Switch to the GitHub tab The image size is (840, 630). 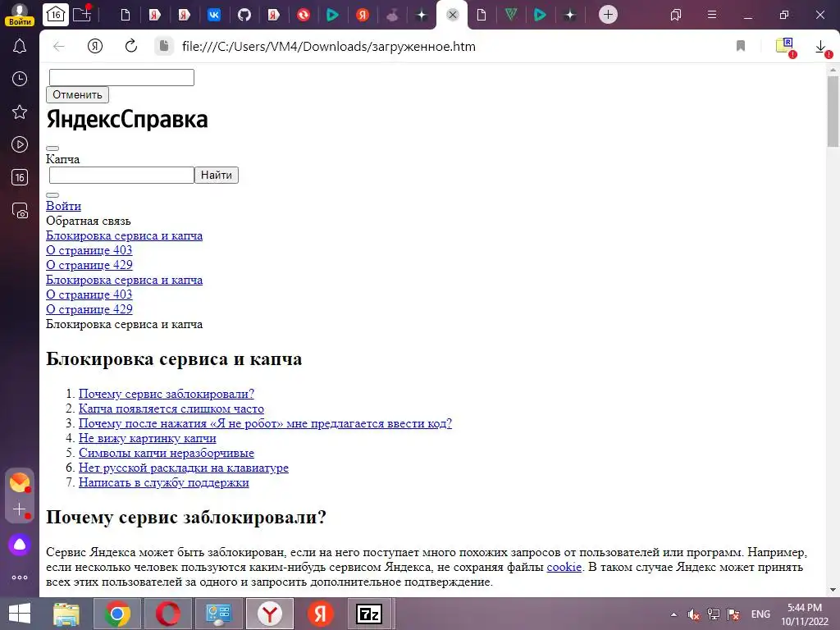point(244,15)
